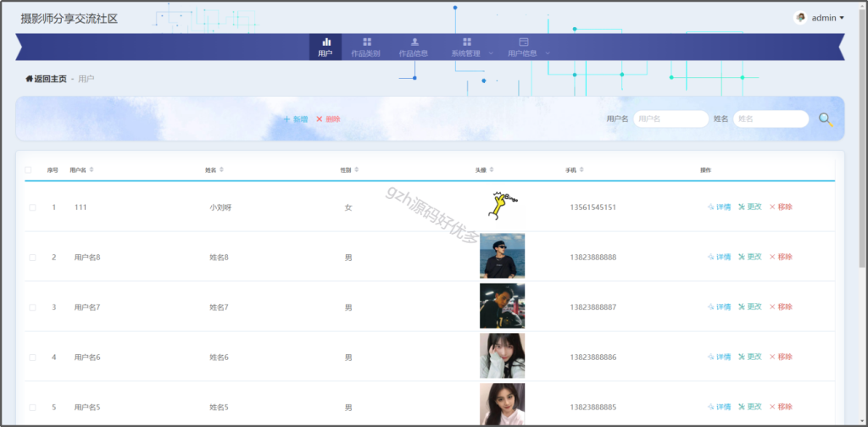Image resolution: width=868 pixels, height=427 pixels.
Task: Click 移除 for 用户名8
Action: click(781, 257)
